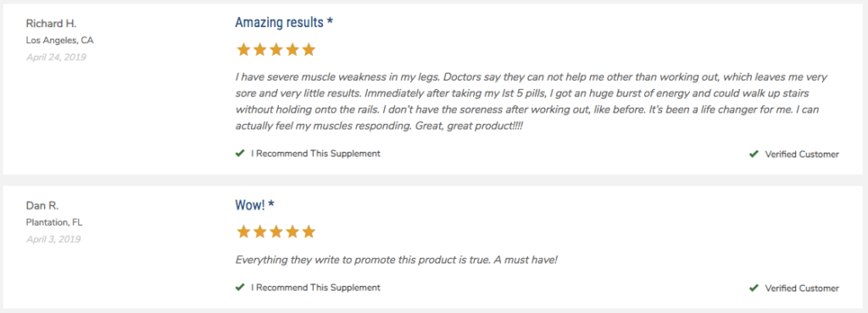Open the "Amazing results" review title
Screen dimensions: 868x313
(x=284, y=22)
